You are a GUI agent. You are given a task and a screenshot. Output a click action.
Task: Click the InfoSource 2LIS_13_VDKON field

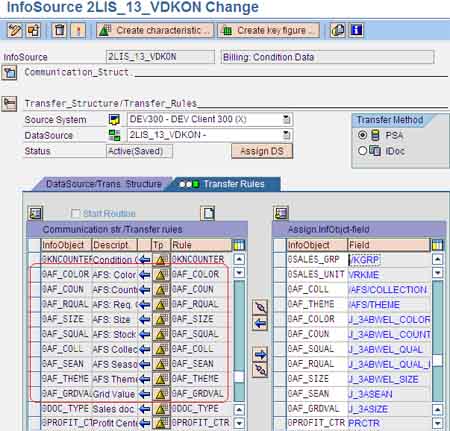coord(160,57)
